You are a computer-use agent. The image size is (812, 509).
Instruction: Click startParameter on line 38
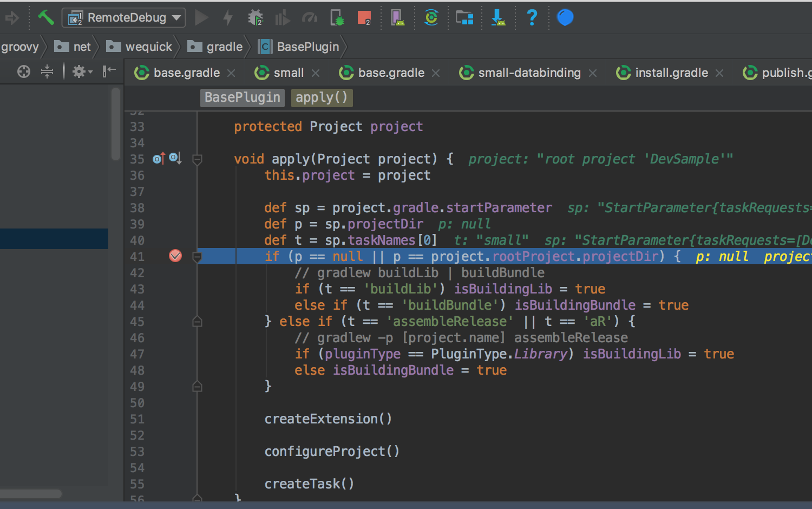coord(499,208)
